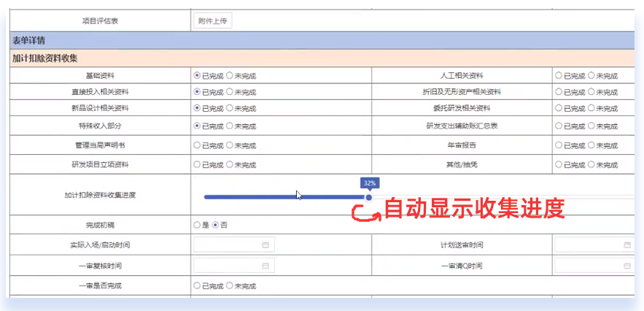
Task: Click calendar icon in 计划送审时间 field
Action: click(x=626, y=245)
